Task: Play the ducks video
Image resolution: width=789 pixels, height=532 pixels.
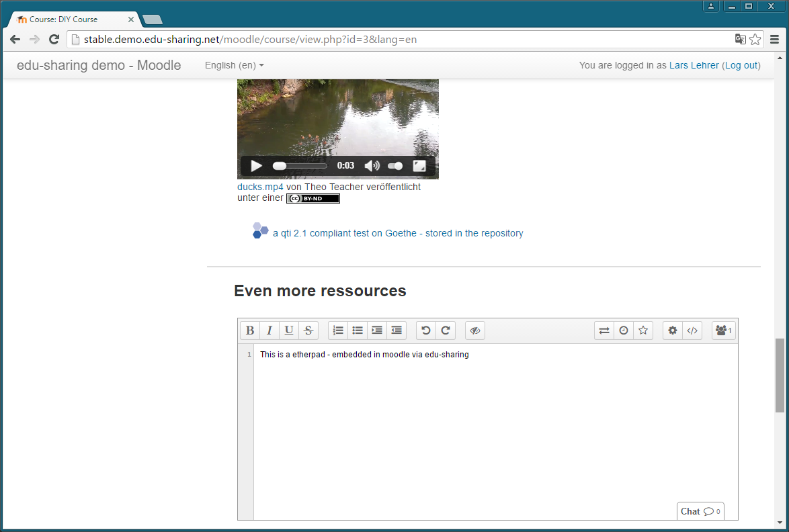Action: point(256,166)
